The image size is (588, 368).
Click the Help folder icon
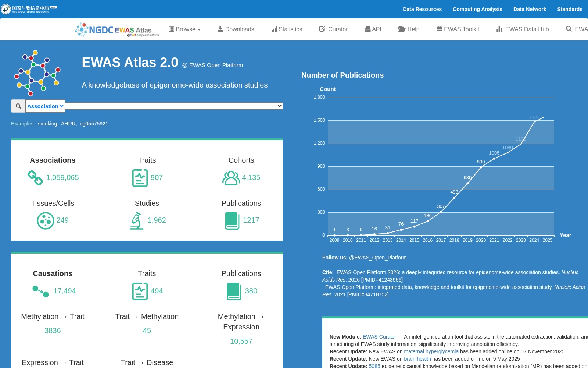click(x=402, y=29)
